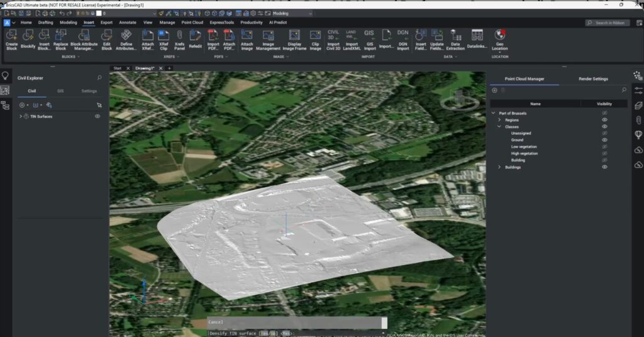Image resolution: width=644 pixels, height=337 pixels.
Task: Add a new drawing tab
Action: (x=169, y=68)
